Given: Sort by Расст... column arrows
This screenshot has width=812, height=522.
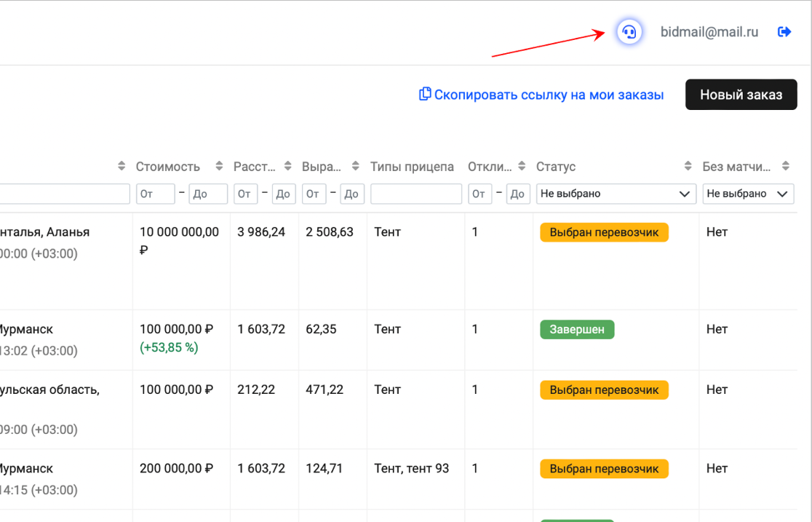Looking at the screenshot, I should [x=287, y=166].
